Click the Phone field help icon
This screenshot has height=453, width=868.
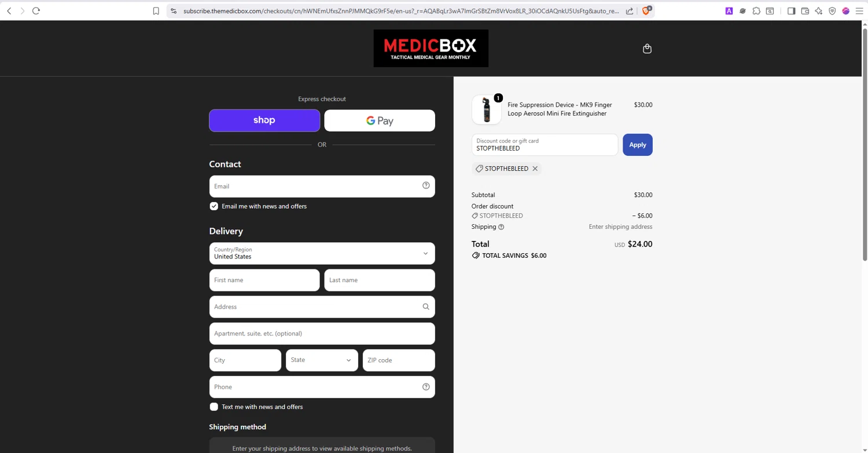[x=426, y=387]
